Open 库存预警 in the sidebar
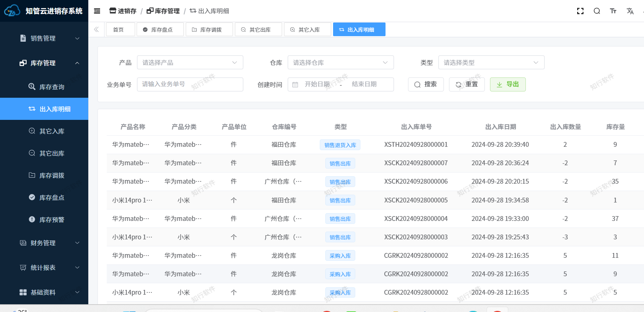Screen dimensions: 644x312 (52, 220)
